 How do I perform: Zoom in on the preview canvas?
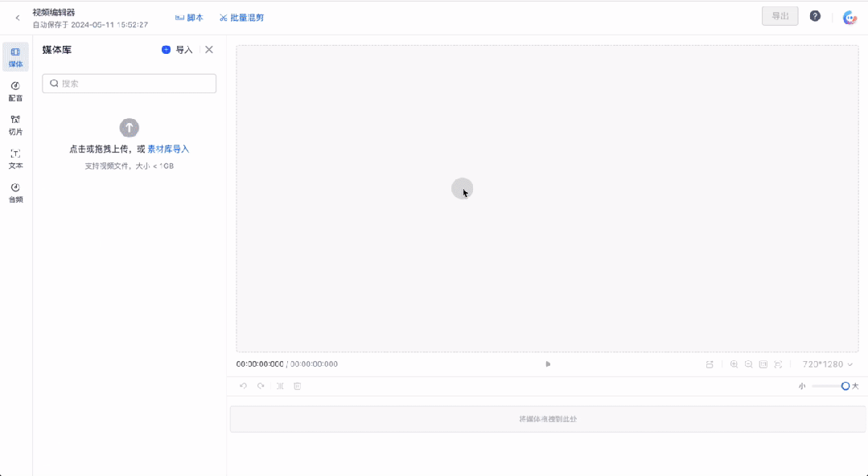click(x=734, y=364)
